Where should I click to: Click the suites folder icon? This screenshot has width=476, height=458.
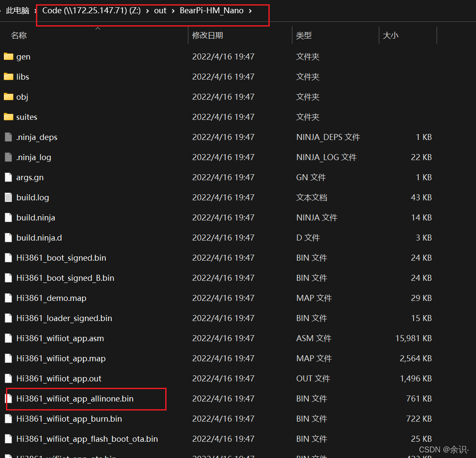tap(9, 117)
